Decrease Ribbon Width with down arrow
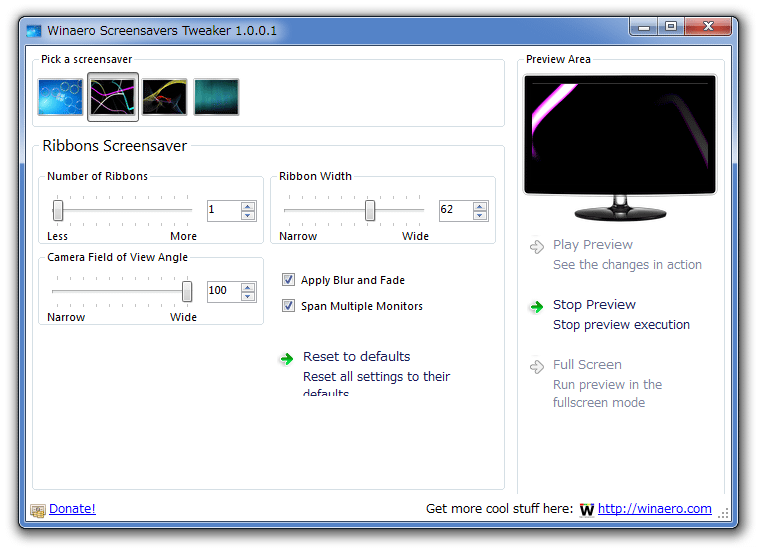The width and height of the screenshot is (760, 551). tap(480, 215)
